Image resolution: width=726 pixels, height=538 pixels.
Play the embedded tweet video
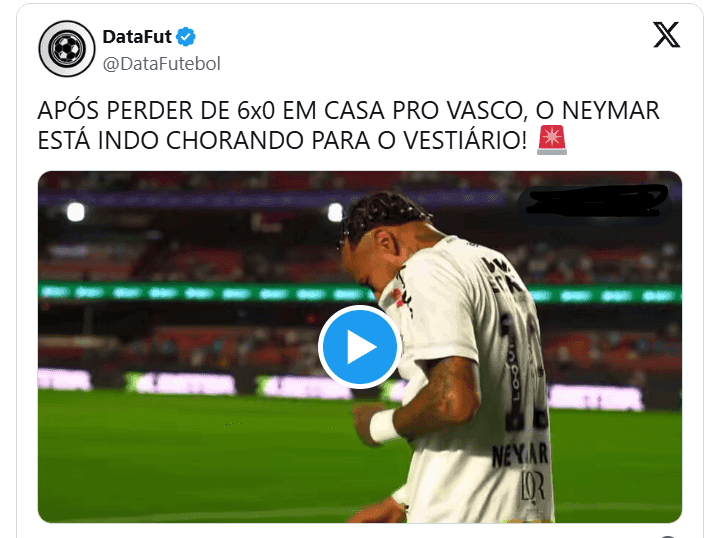tap(360, 346)
